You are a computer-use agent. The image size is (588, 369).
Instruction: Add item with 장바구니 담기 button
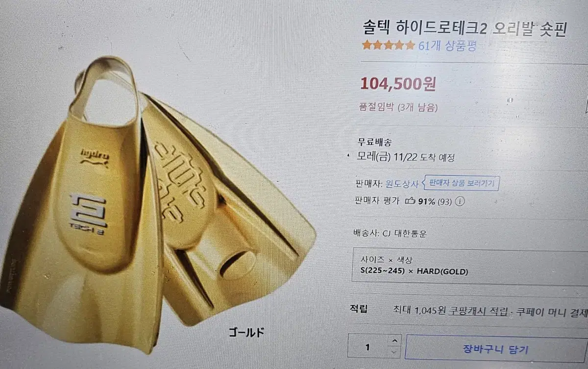(496, 349)
